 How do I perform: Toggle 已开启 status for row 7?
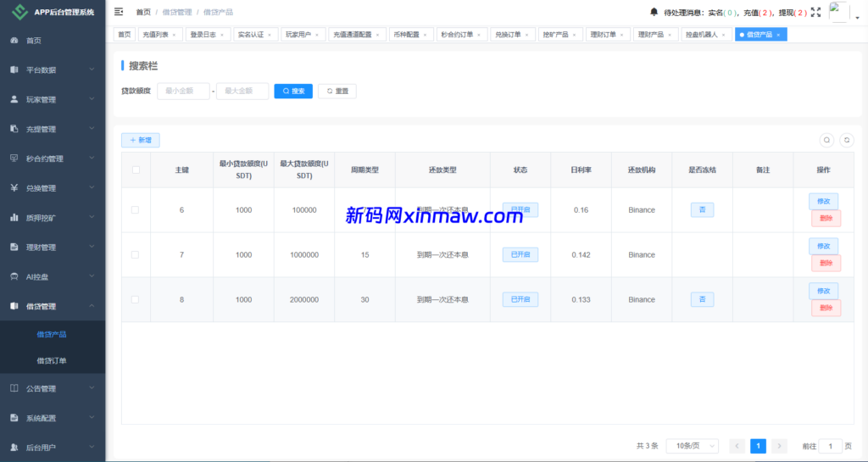520,254
